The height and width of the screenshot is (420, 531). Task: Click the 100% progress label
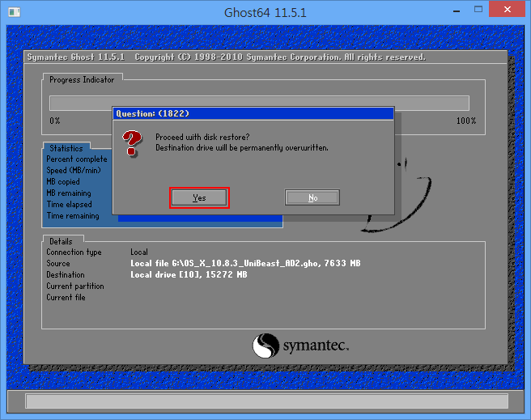pos(466,121)
